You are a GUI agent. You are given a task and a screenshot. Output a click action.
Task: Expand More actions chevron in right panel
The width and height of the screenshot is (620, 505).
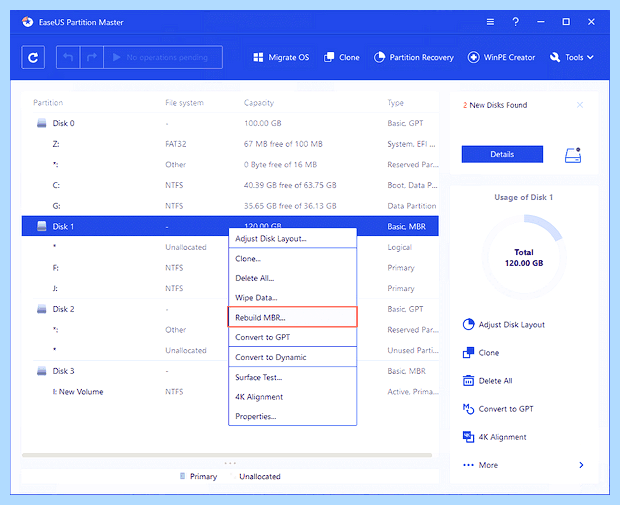(581, 465)
